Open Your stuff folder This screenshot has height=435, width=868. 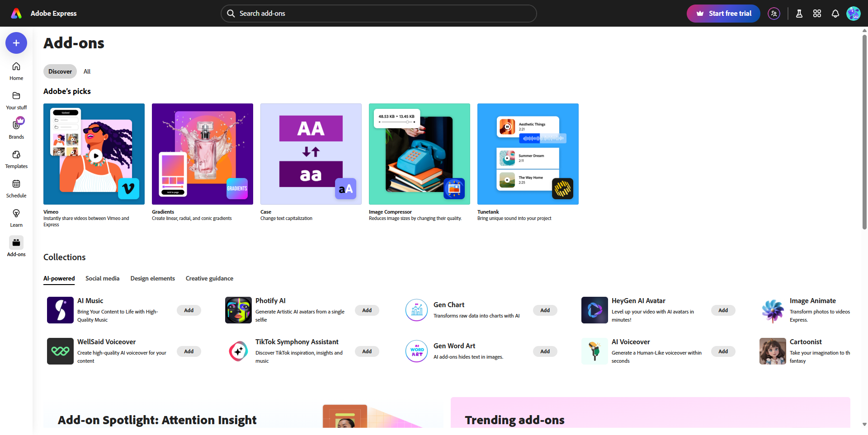pyautogui.click(x=16, y=100)
